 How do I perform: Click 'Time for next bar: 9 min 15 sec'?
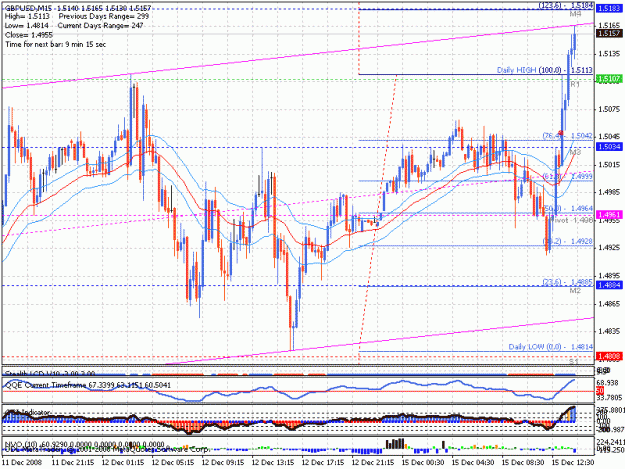click(55, 44)
